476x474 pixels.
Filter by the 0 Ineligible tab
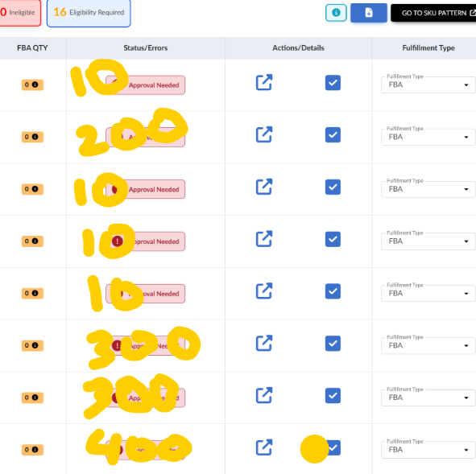point(20,13)
